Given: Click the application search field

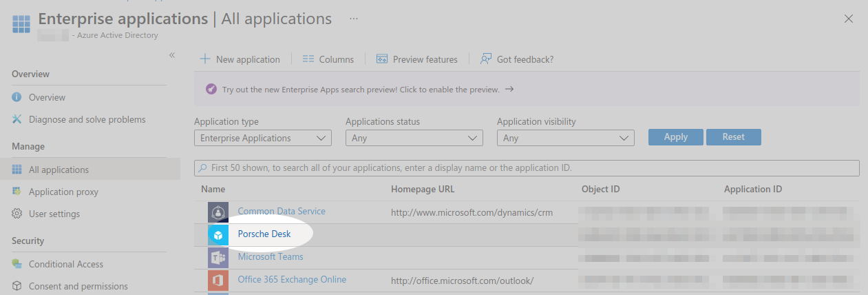Looking at the screenshot, I should tap(527, 167).
